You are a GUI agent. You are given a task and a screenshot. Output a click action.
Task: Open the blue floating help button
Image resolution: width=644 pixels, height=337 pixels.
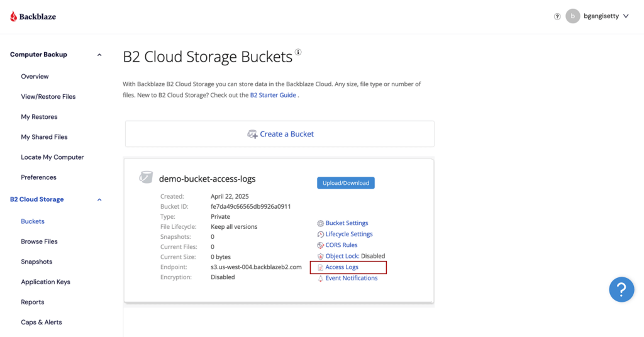click(x=621, y=289)
